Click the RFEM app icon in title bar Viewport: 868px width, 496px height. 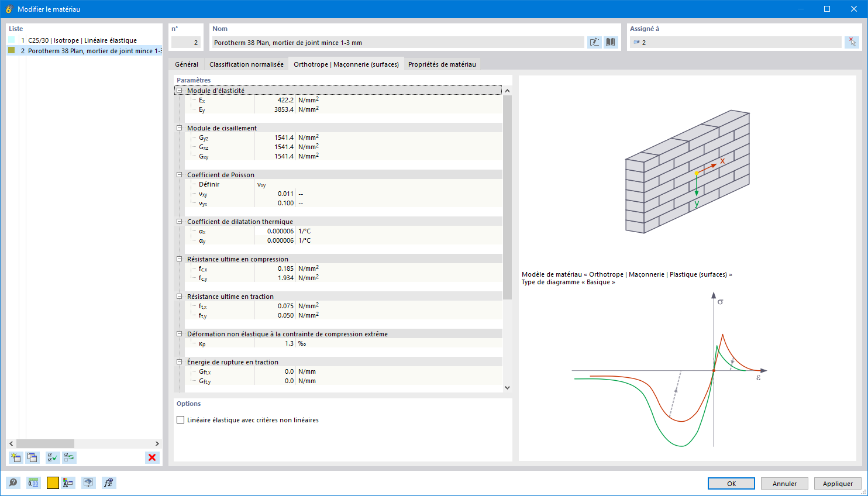point(9,9)
